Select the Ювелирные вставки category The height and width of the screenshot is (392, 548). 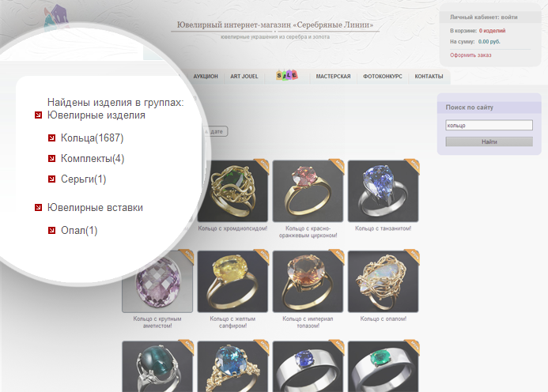point(95,208)
